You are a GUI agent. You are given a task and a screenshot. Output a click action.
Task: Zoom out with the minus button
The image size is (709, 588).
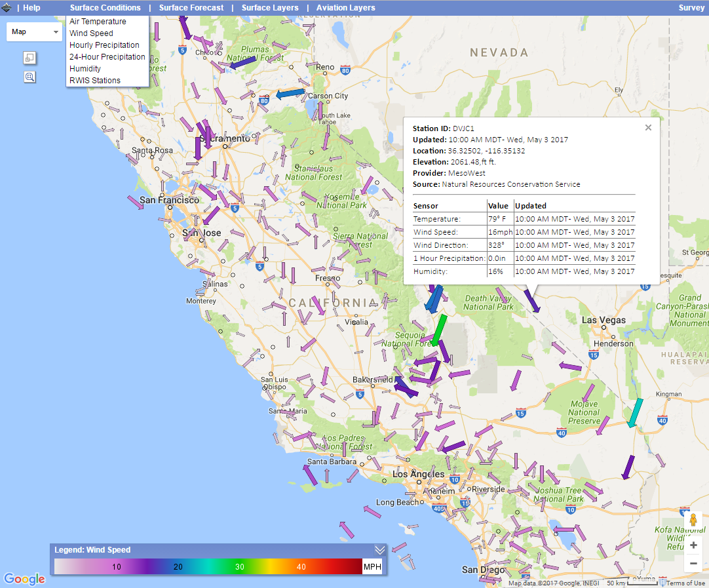coord(693,563)
